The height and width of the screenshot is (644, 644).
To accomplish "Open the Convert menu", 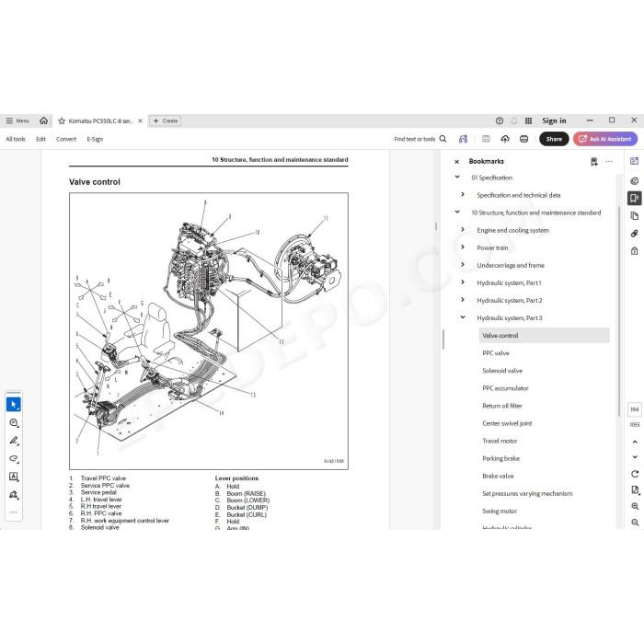I will pyautogui.click(x=66, y=139).
